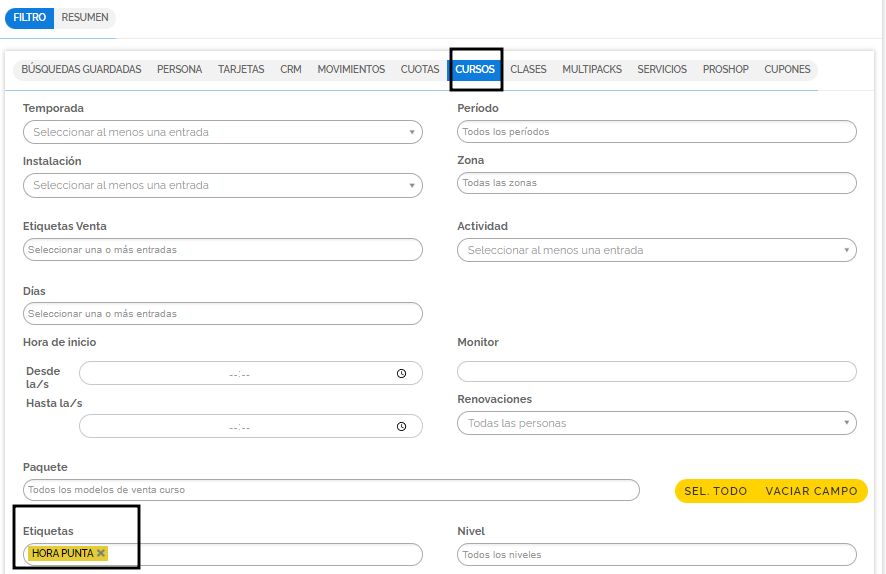Screen dimensions: 886x574
Task: Click the Actividad dropdown arrow
Action: tap(846, 250)
